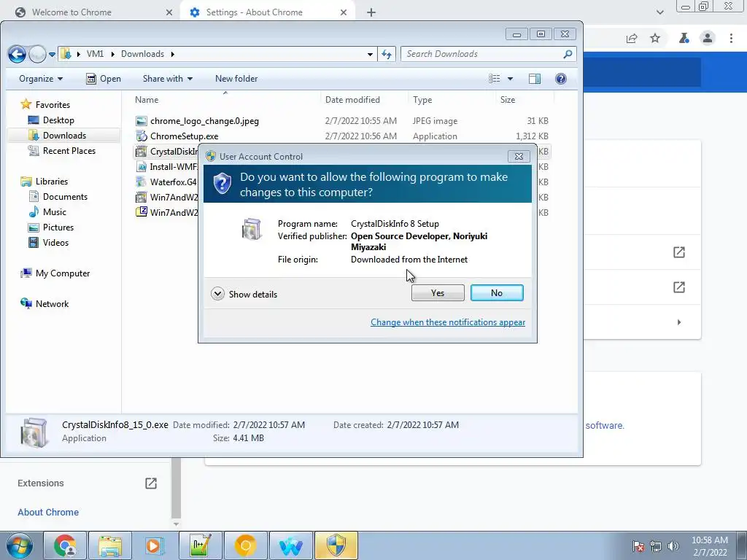
Task: Open Notepad++ taskbar icon
Action: click(x=200, y=545)
